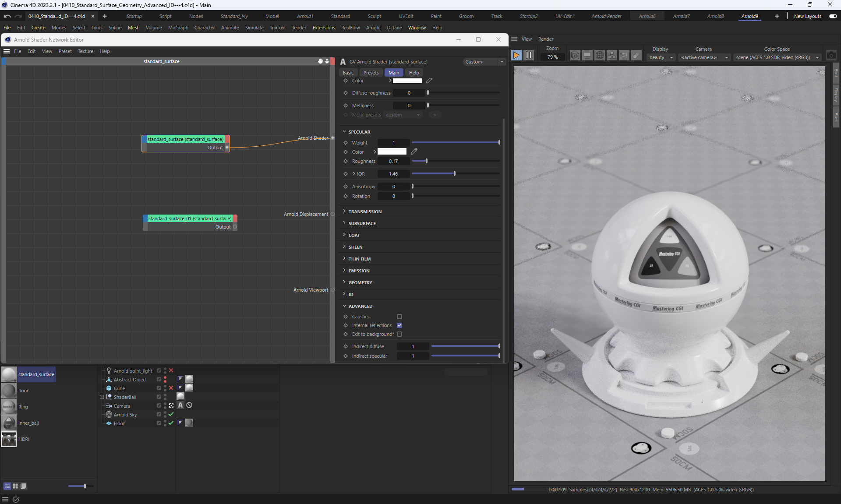
Task: Click the red X beside Arnold point_light
Action: [171, 370]
